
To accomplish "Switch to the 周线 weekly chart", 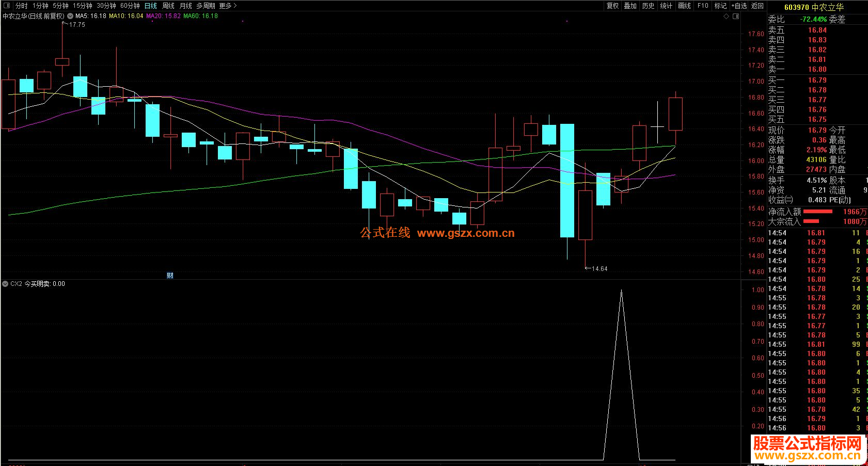I will coord(168,6).
